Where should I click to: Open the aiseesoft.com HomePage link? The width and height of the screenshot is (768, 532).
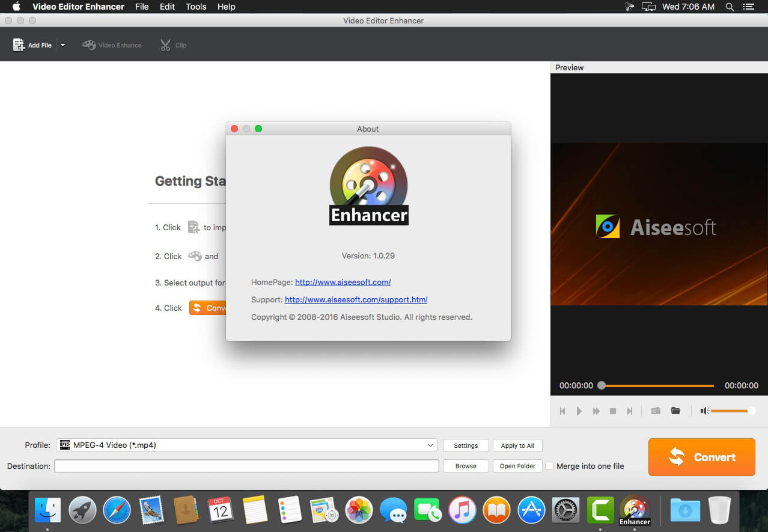(343, 282)
